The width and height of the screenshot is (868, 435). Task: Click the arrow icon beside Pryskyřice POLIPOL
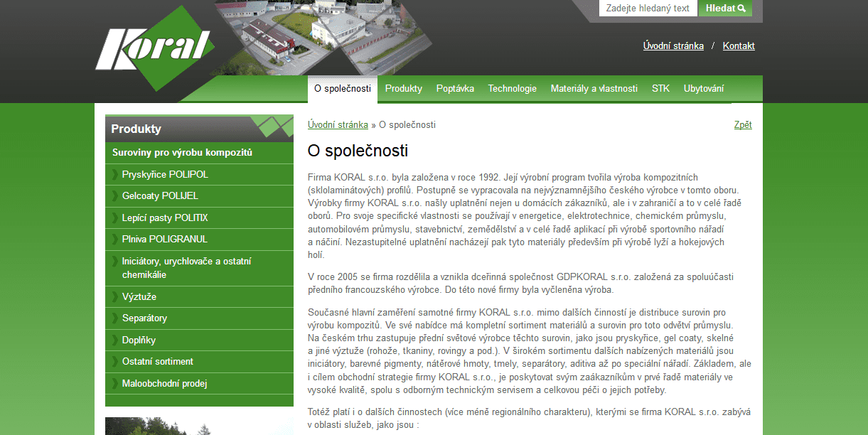click(x=114, y=174)
